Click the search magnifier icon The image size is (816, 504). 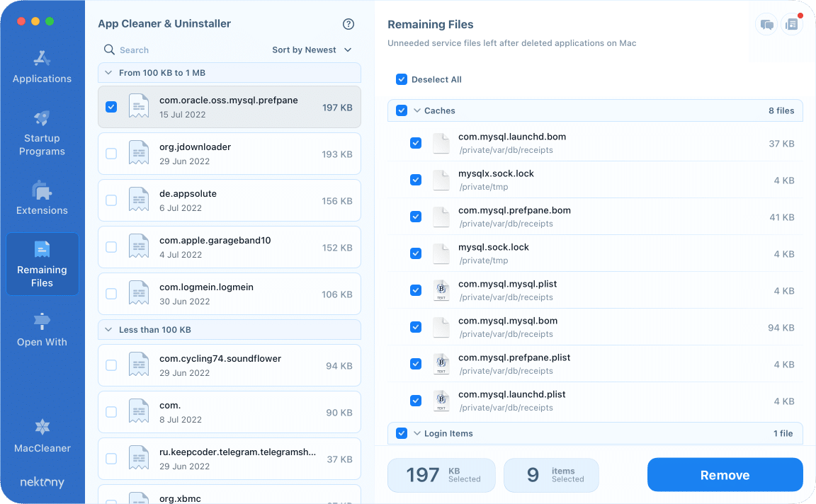point(109,50)
